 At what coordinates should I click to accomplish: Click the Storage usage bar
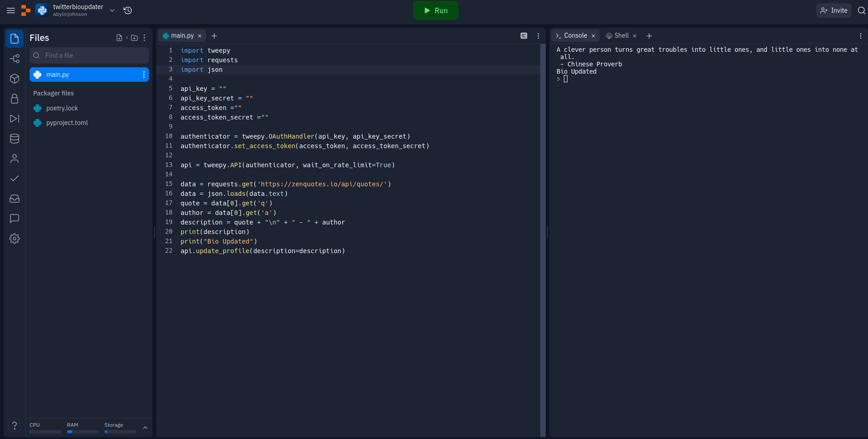click(x=120, y=432)
